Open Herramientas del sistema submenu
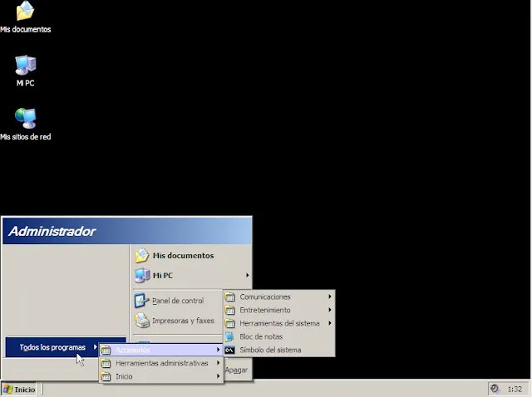 pyautogui.click(x=279, y=323)
